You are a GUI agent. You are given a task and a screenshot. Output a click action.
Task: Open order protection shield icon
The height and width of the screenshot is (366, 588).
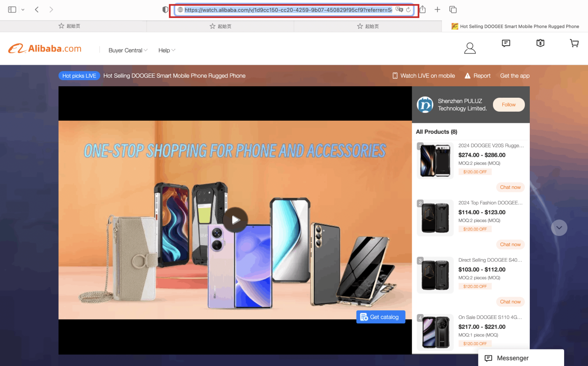[x=540, y=43]
